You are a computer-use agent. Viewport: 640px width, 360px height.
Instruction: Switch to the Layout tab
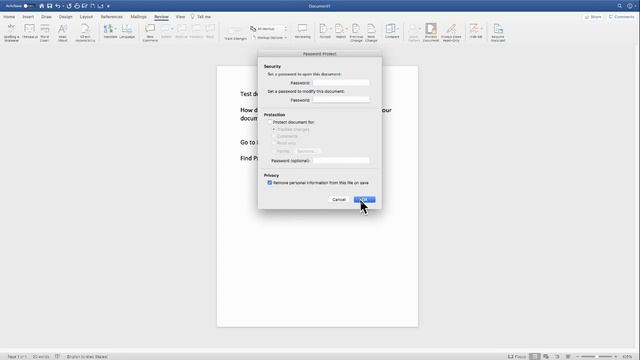click(86, 17)
